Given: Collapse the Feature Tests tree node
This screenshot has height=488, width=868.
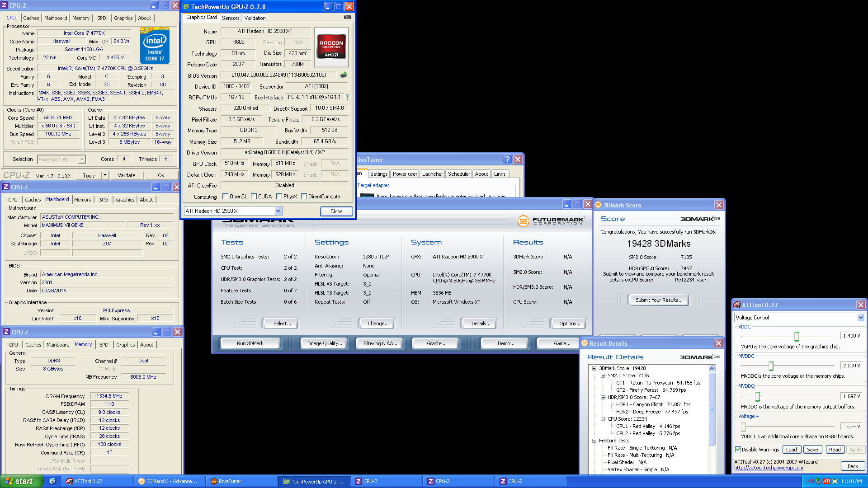Looking at the screenshot, I should point(594,441).
